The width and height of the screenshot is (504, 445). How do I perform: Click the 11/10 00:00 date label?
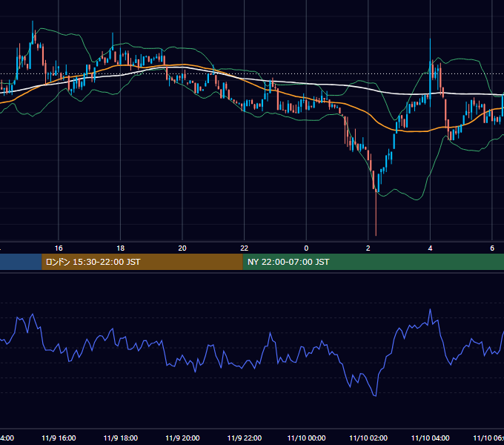pos(306,438)
